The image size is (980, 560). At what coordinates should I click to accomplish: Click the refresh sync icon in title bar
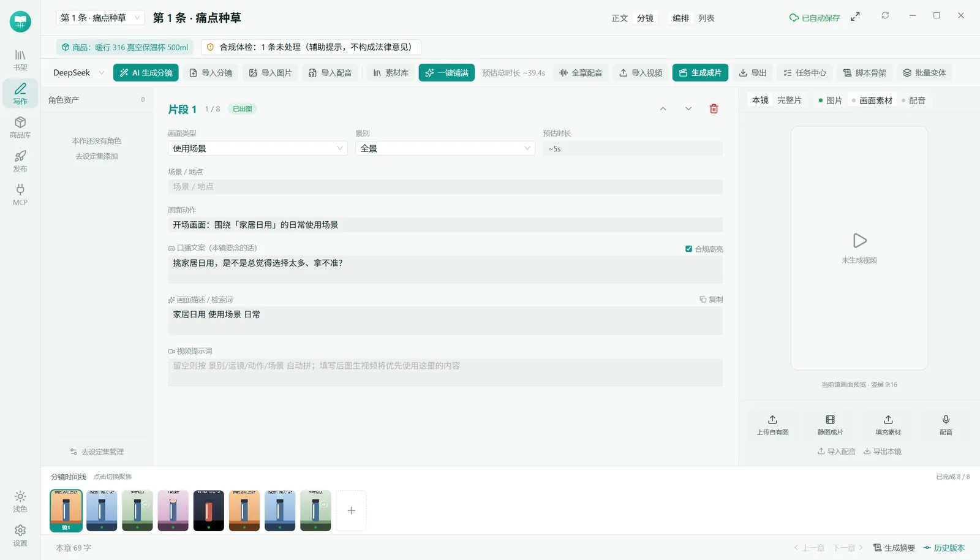pyautogui.click(x=885, y=16)
